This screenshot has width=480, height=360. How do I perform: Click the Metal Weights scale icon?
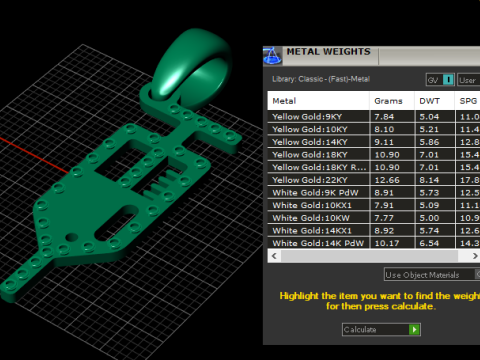point(272,56)
